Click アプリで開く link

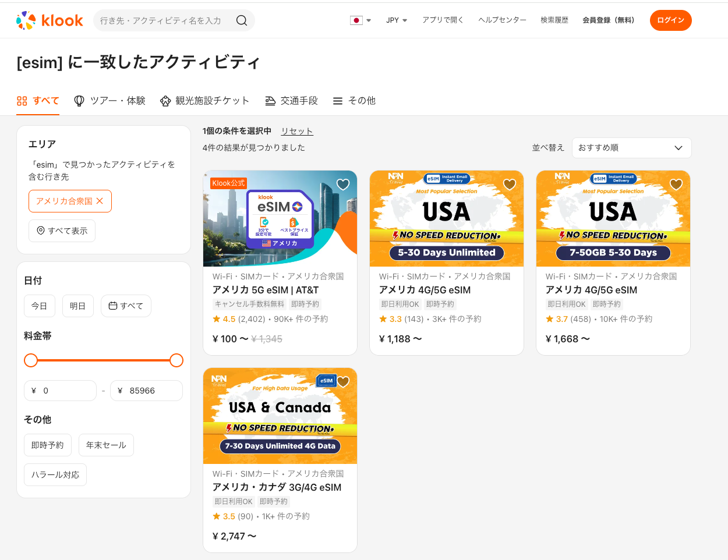click(443, 20)
